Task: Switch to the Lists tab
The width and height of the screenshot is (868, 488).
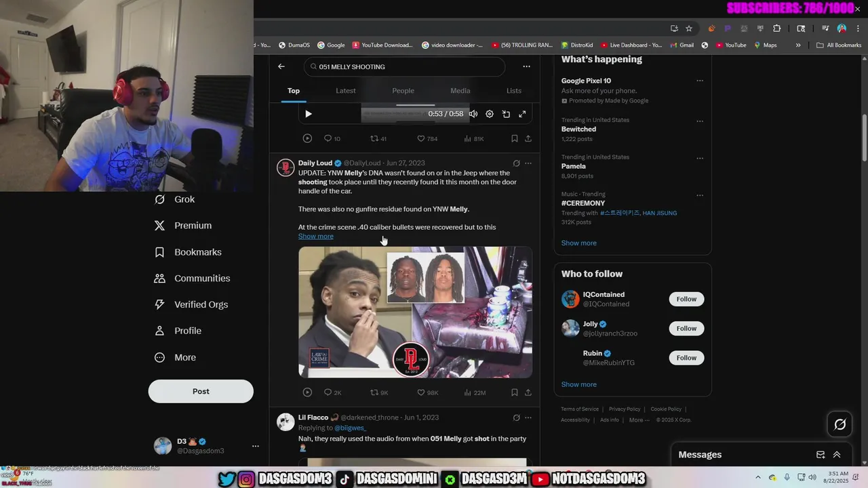Action: coord(514,91)
